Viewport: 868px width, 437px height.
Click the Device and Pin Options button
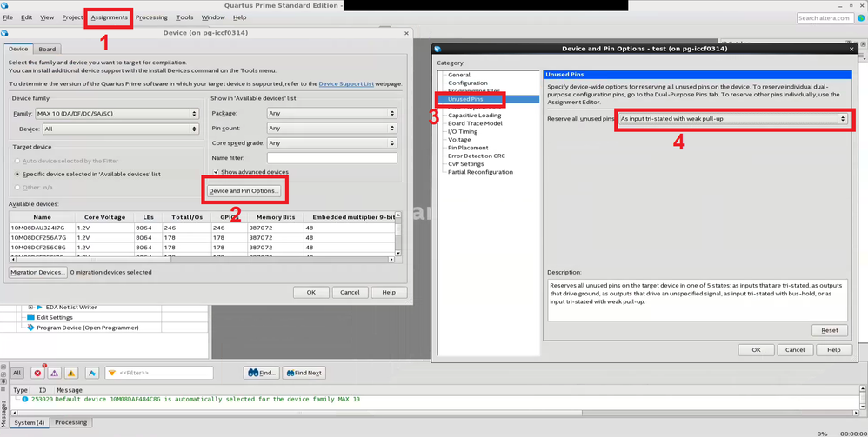[x=244, y=190]
